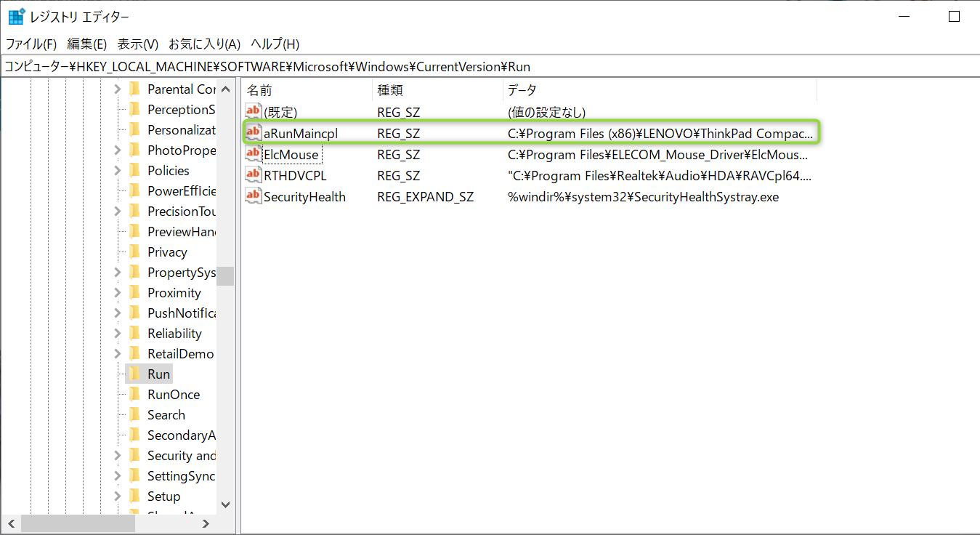Expand the Parental Controls key

click(x=118, y=89)
